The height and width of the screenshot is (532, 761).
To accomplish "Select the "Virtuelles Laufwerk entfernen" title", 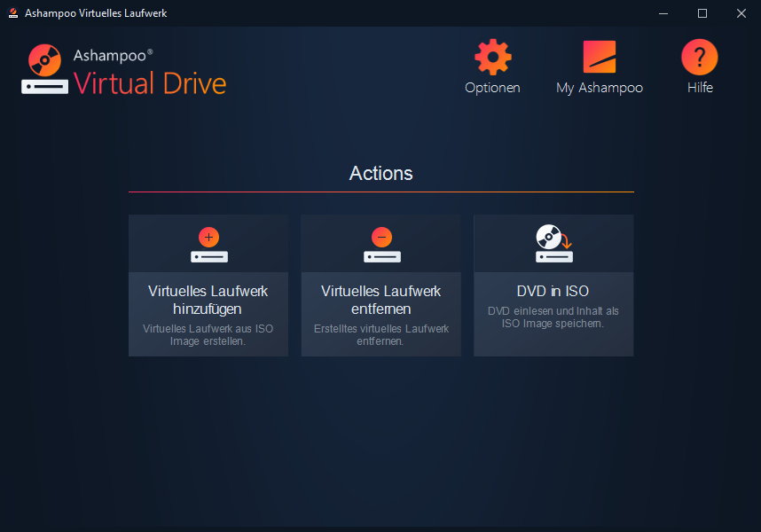I will click(381, 300).
